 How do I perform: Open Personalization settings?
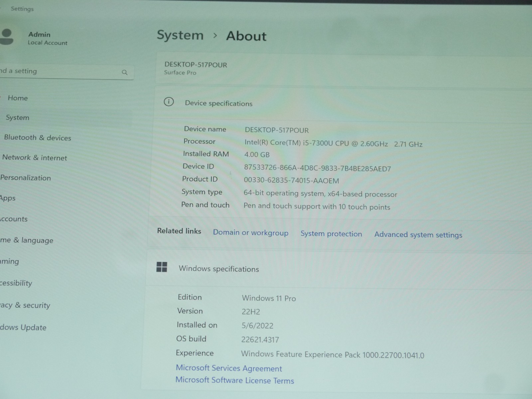point(26,178)
